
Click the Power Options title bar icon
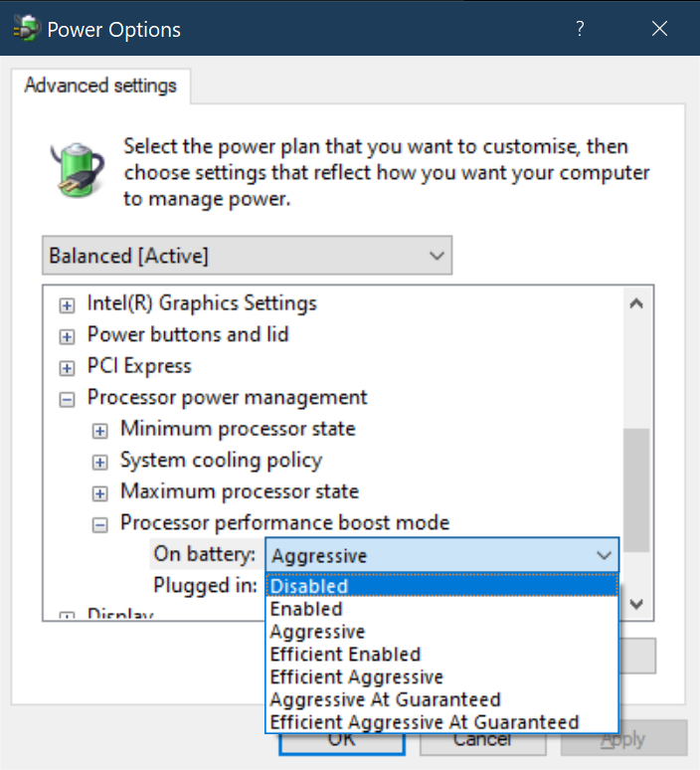coord(26,29)
